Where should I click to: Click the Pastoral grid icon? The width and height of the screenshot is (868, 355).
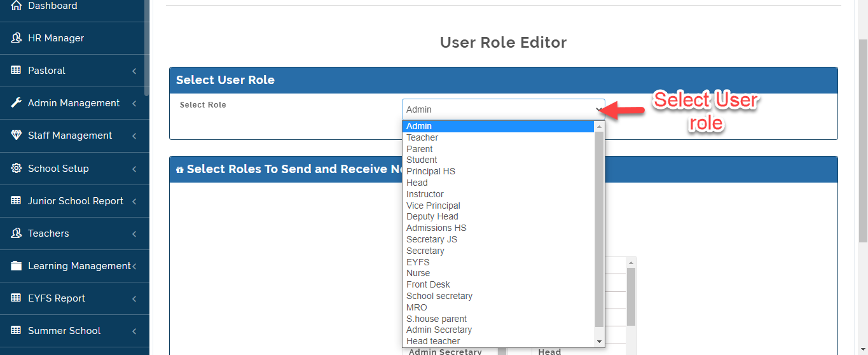click(x=17, y=71)
